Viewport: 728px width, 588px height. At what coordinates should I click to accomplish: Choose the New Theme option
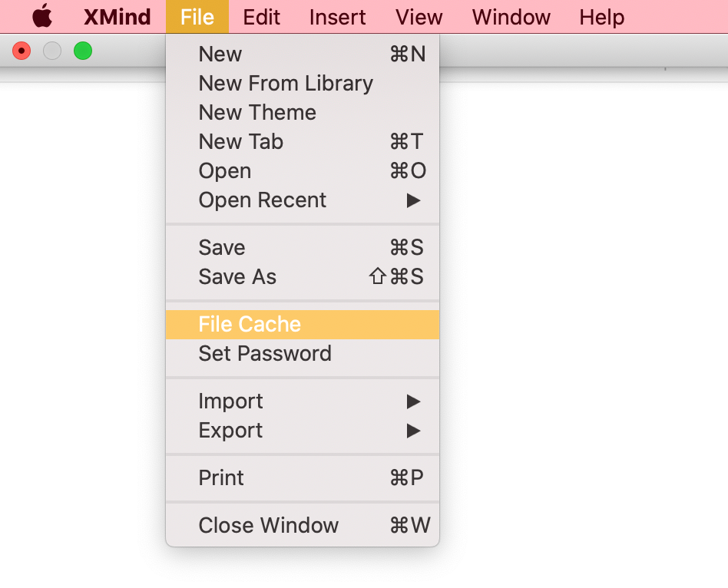tap(303, 112)
